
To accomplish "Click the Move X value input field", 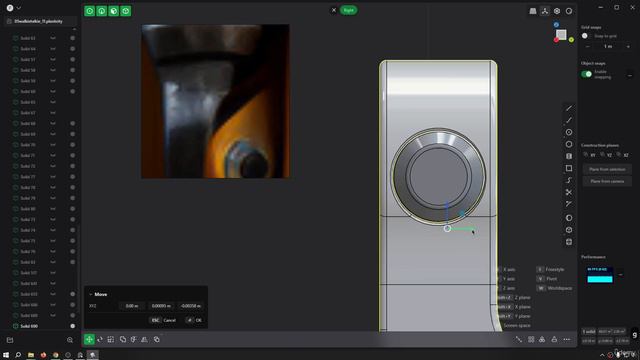I will 131,306.
